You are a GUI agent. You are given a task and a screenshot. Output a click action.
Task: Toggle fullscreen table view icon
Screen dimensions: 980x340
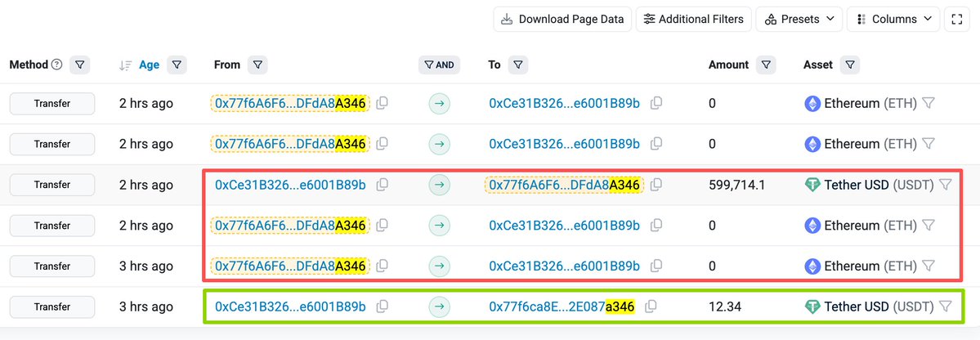tap(957, 19)
